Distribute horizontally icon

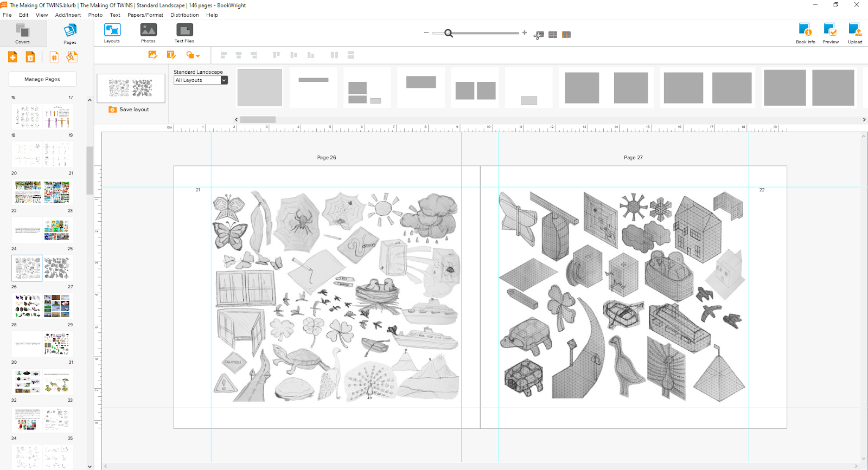tap(334, 55)
